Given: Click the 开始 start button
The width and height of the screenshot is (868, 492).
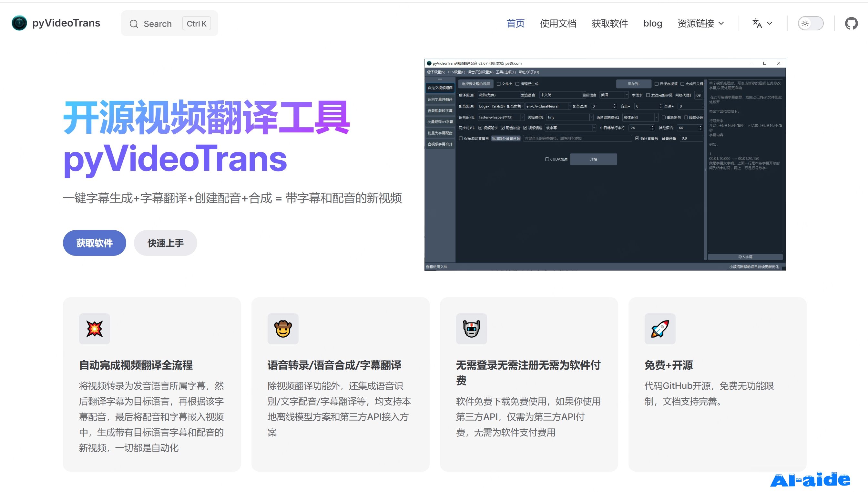Looking at the screenshot, I should point(594,159).
